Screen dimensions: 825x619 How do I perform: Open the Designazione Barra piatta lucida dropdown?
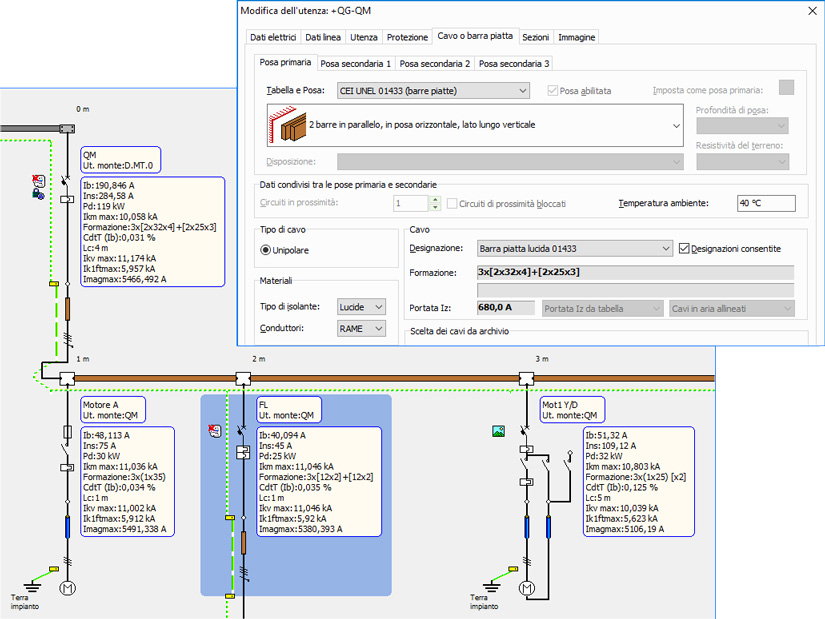tap(575, 248)
